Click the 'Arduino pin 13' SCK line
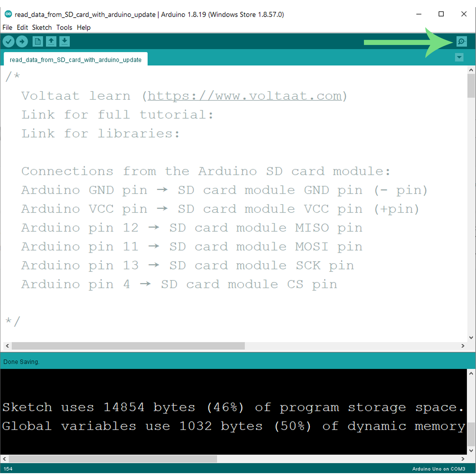This screenshot has width=476, height=476. point(188,266)
